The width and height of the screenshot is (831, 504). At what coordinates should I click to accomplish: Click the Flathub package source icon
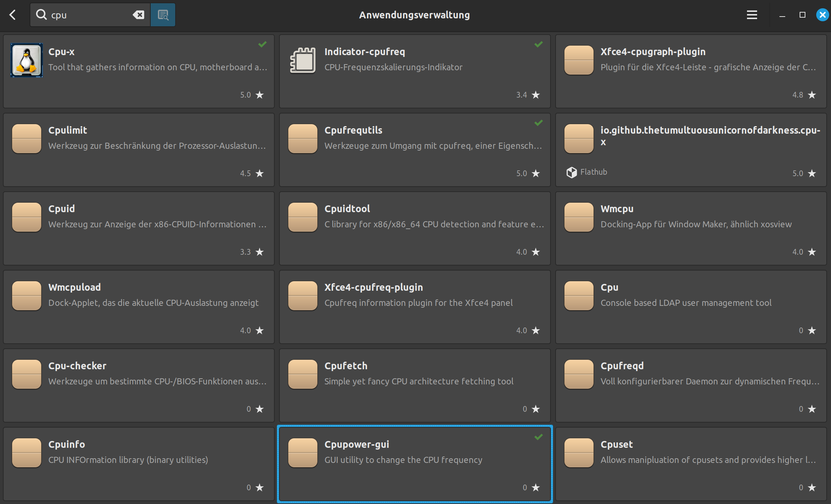(571, 173)
